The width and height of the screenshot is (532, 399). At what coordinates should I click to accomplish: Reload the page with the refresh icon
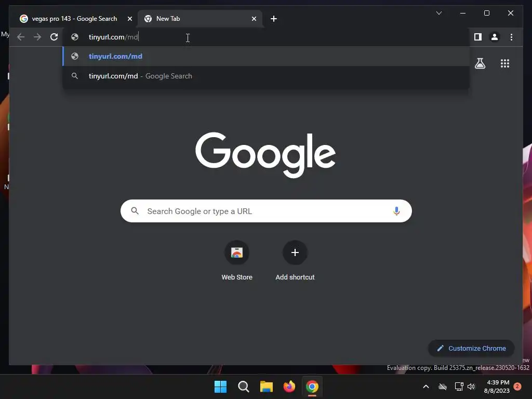click(54, 37)
